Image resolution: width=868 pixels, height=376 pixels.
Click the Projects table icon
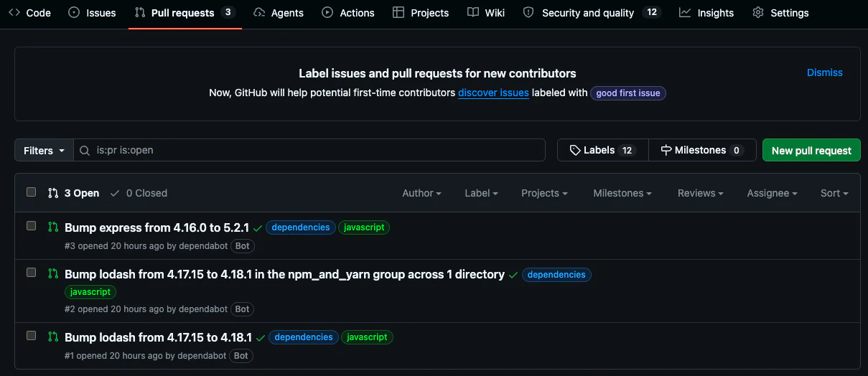[x=398, y=12]
